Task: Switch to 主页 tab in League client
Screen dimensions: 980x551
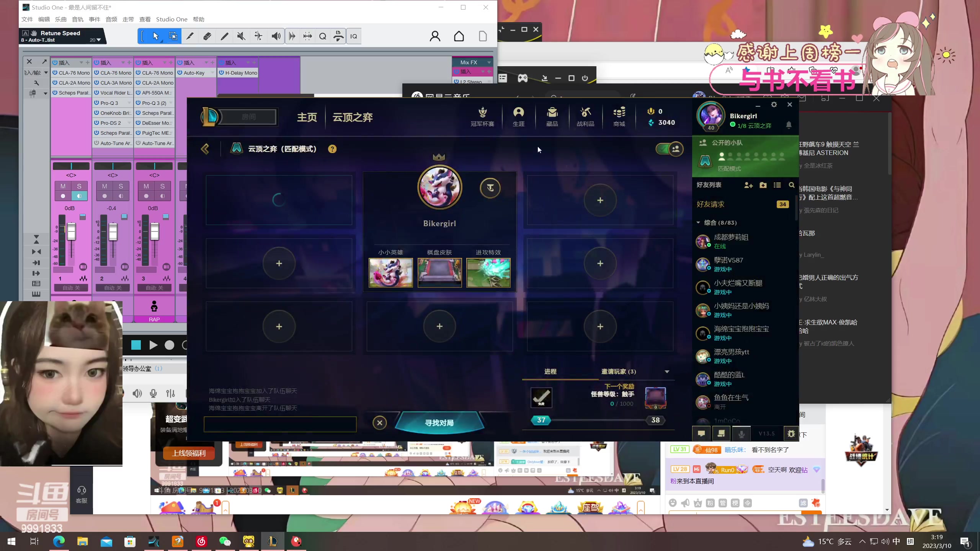Action: click(307, 117)
